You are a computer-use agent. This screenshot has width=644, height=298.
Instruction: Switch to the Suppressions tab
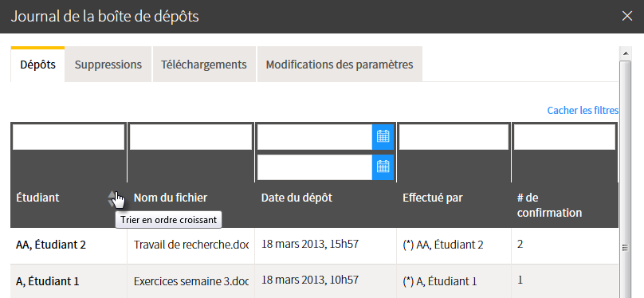pos(108,65)
